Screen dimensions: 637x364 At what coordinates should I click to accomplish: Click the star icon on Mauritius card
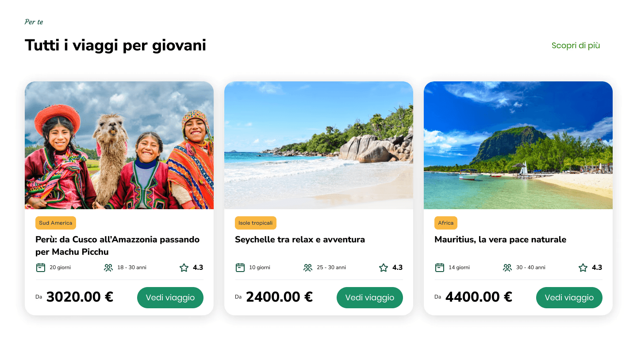point(583,268)
